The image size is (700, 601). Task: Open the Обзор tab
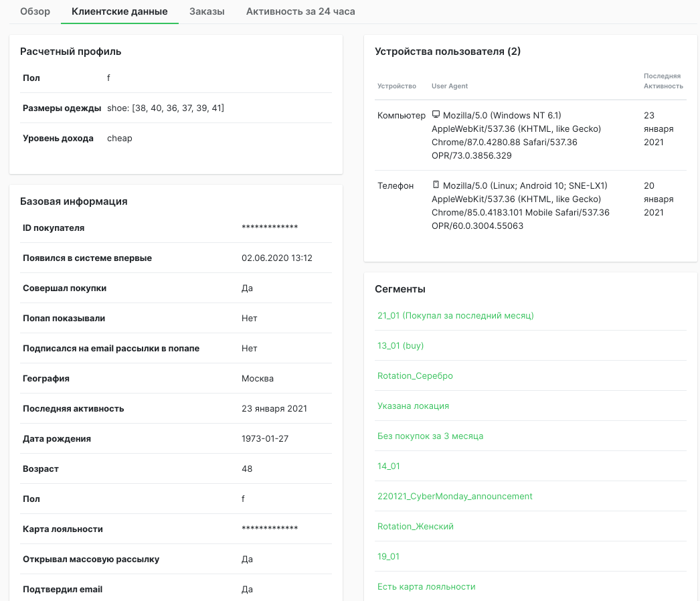tap(35, 11)
